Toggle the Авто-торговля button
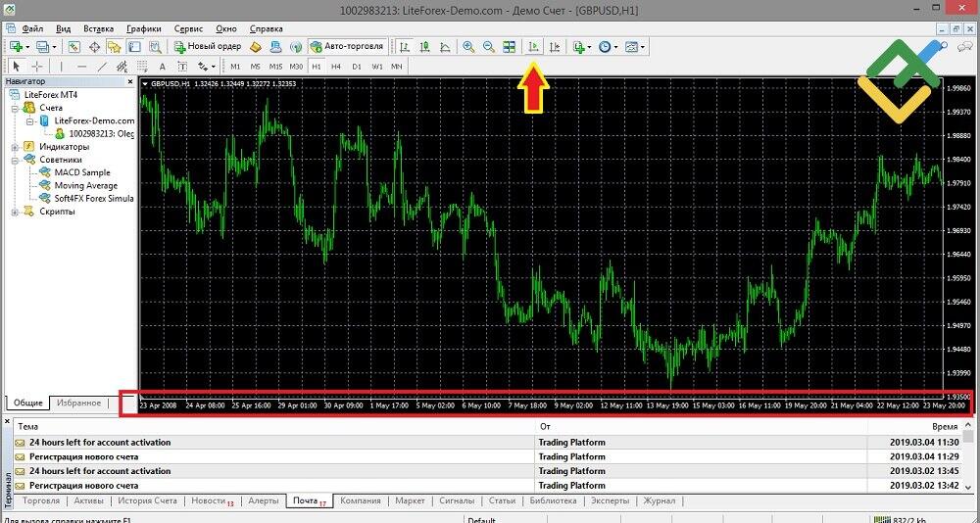The height and width of the screenshot is (523, 980). [347, 47]
